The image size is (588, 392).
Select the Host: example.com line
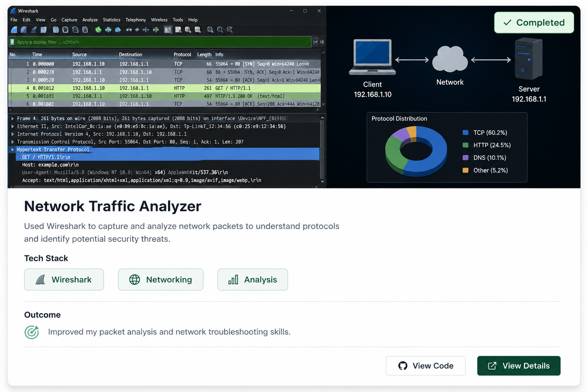point(50,165)
